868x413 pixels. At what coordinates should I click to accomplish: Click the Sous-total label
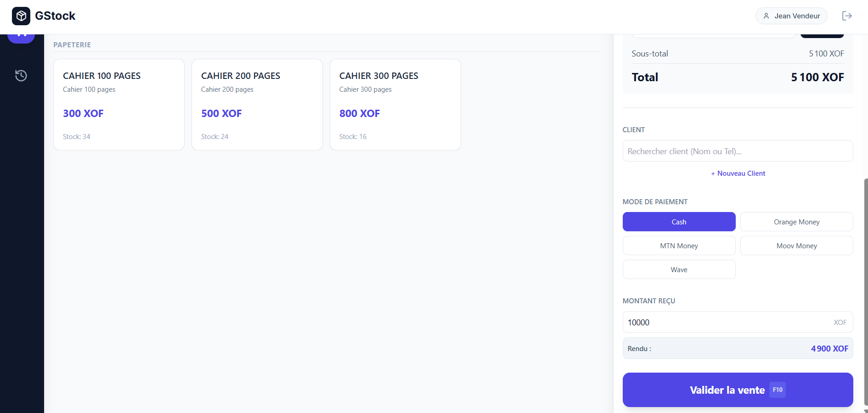click(650, 54)
